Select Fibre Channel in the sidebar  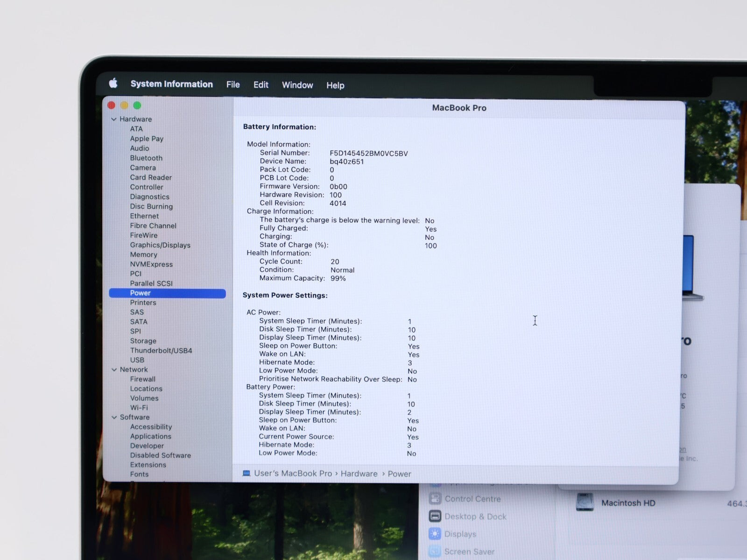coord(153,226)
